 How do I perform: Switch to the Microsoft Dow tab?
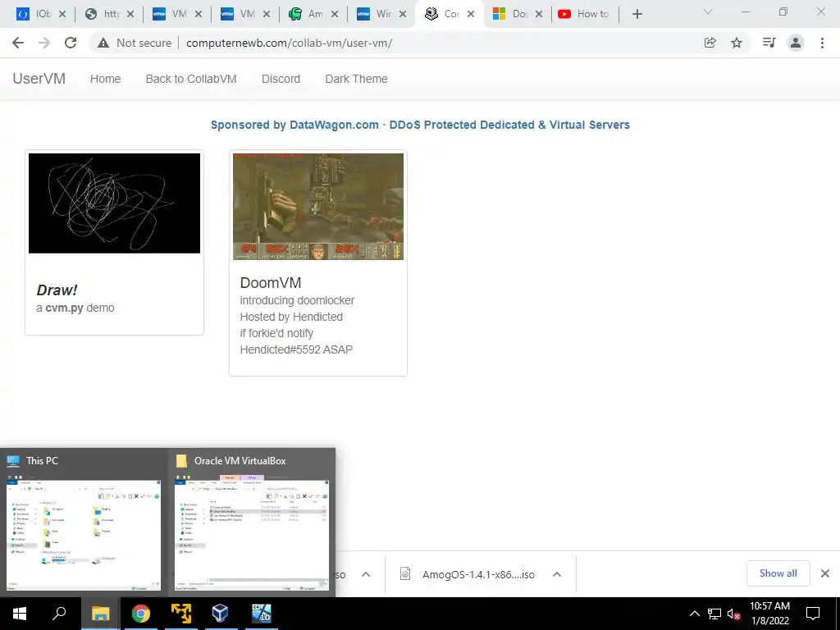[517, 14]
